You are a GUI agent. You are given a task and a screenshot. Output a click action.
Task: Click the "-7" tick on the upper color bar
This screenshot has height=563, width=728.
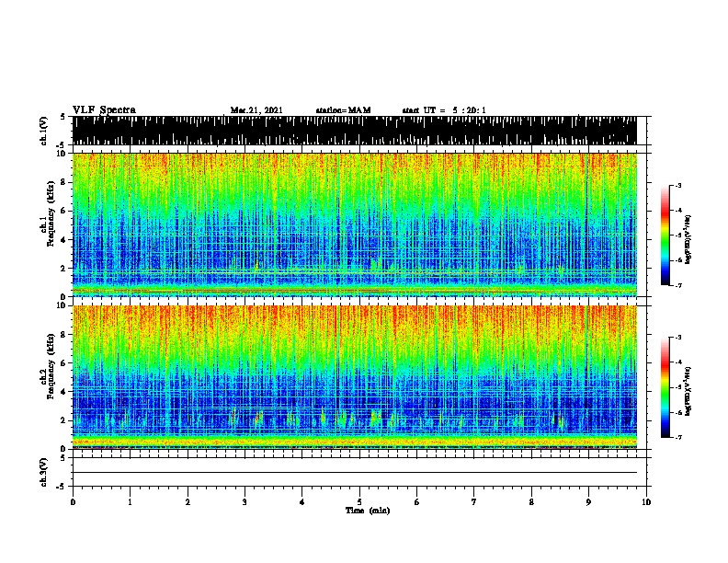point(677,285)
